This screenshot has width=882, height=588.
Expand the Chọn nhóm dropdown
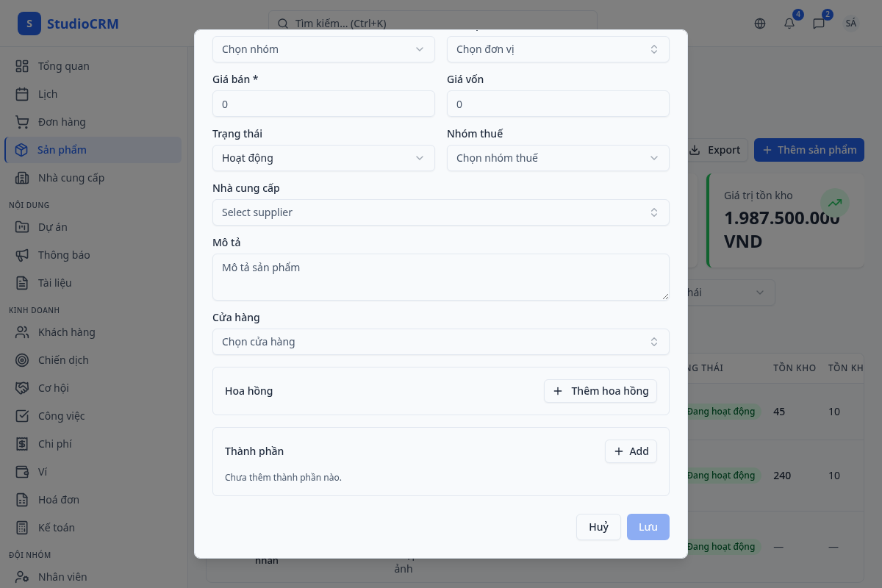click(x=323, y=49)
